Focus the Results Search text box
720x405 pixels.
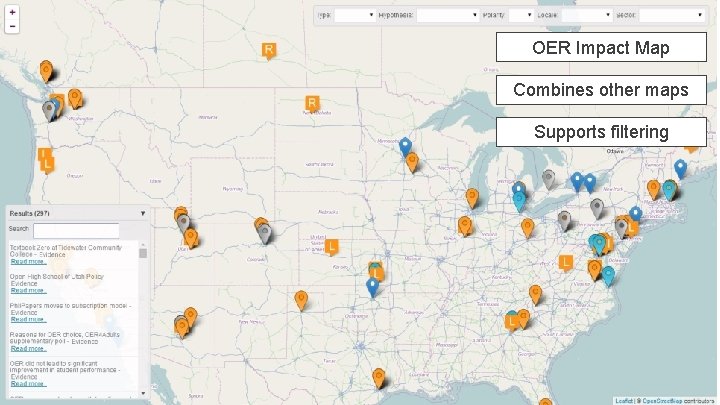76,230
